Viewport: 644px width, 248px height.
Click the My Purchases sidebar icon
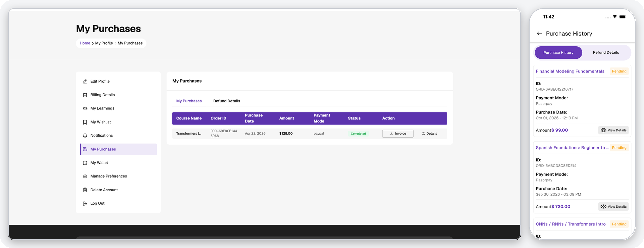click(x=85, y=149)
